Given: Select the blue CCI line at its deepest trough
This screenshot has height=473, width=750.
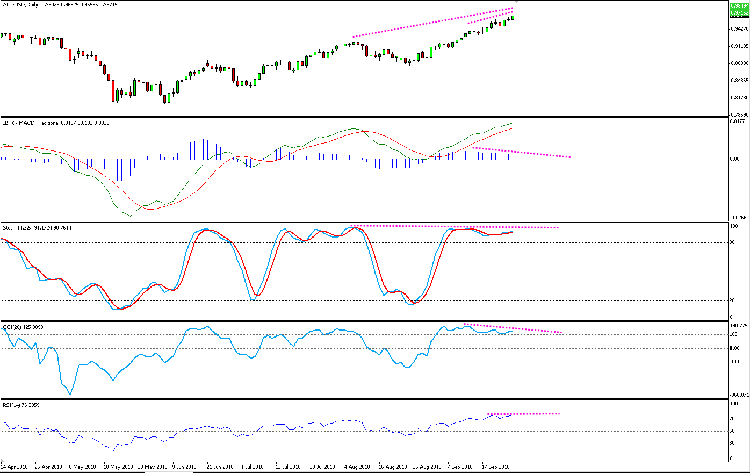Looking at the screenshot, I should click(x=70, y=393).
